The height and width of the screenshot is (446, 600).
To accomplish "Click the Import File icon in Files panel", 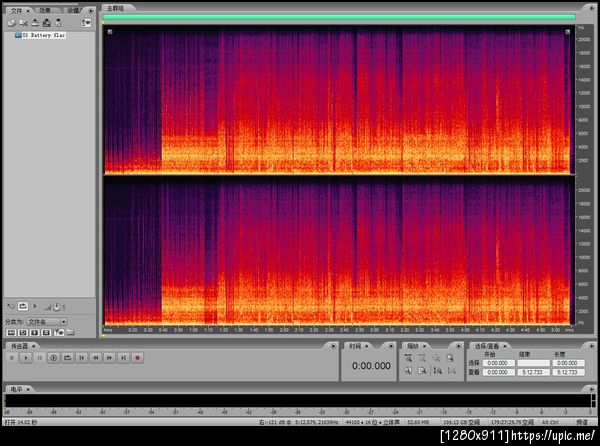I will click(x=11, y=23).
